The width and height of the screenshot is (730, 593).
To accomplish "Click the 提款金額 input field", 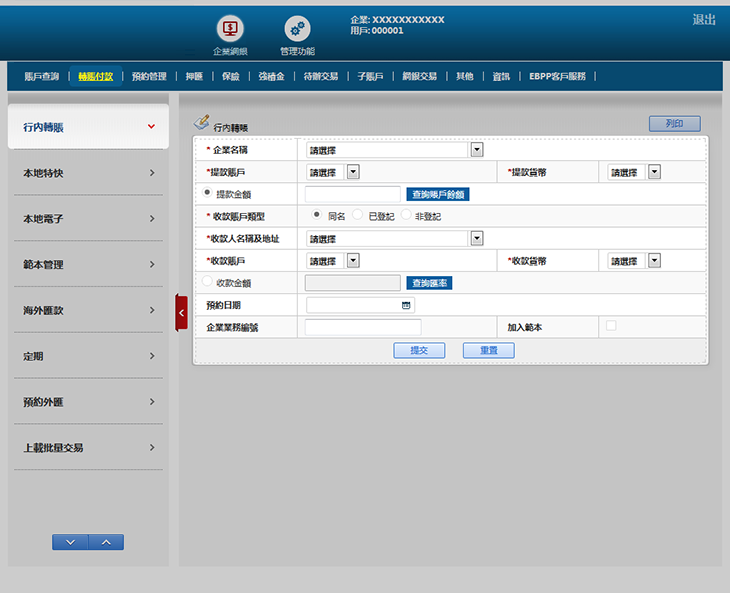I will (x=352, y=194).
